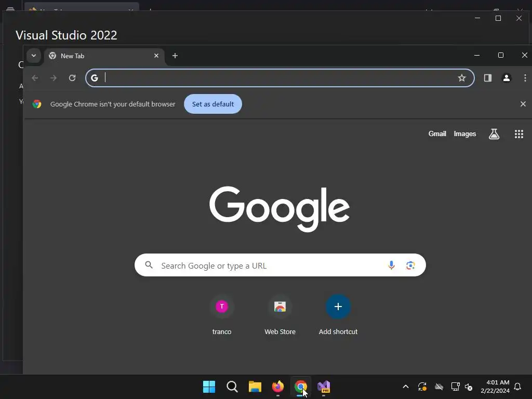This screenshot has width=532, height=399.
Task: Select the New Tab tab
Action: [x=104, y=56]
